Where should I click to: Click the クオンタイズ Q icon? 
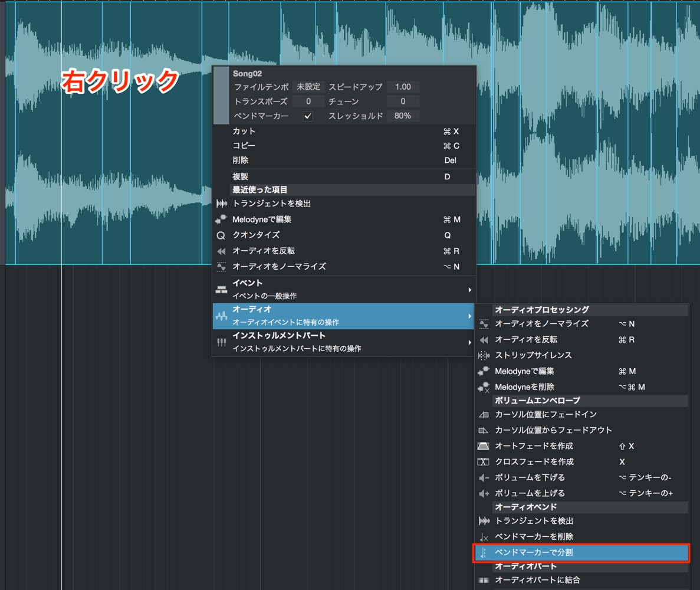[x=221, y=235]
